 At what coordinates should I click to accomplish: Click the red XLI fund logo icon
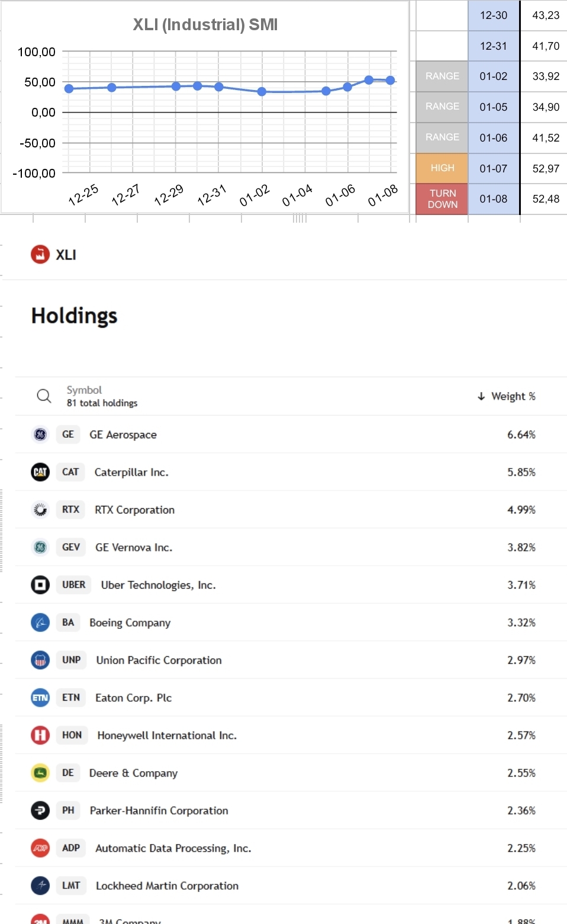point(40,255)
